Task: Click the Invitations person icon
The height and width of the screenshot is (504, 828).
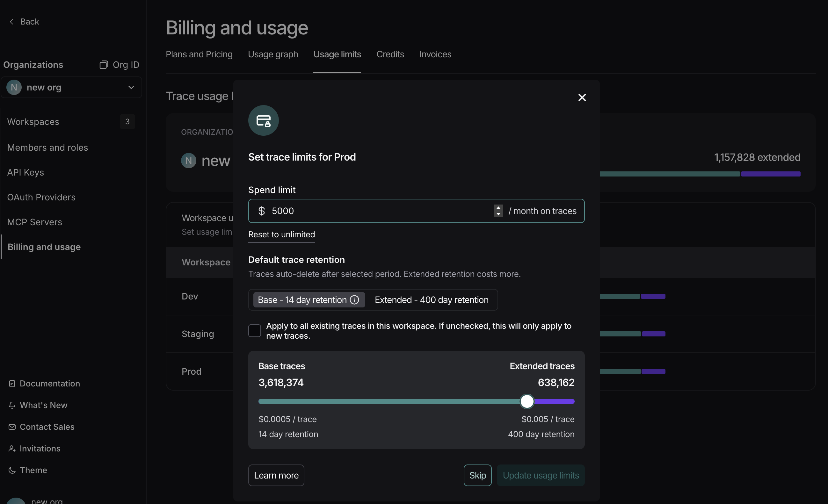Action: click(x=12, y=449)
